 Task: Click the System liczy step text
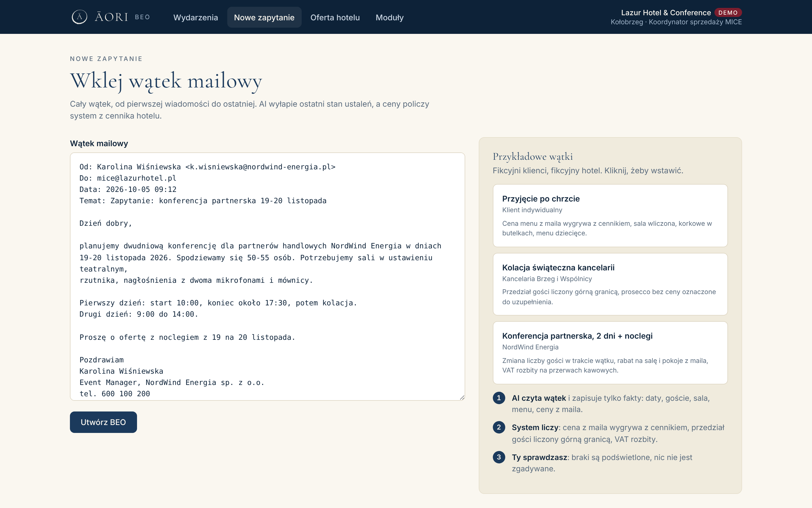618,433
